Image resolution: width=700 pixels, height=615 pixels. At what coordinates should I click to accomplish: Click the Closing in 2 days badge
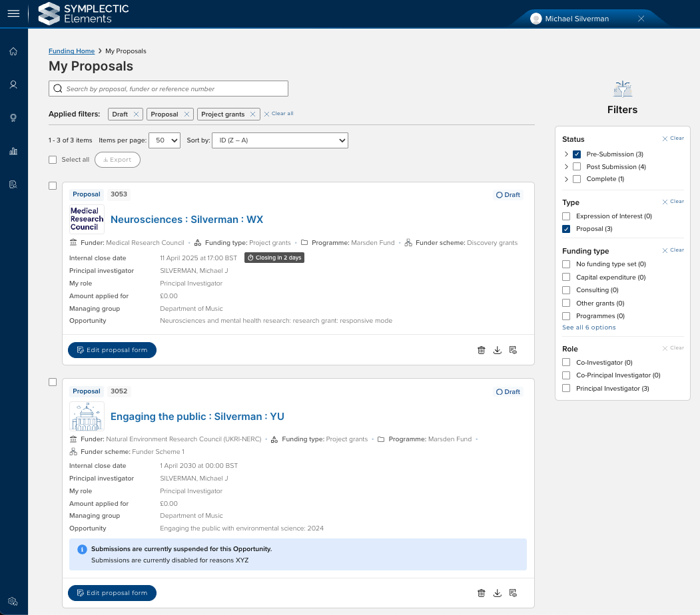tap(274, 258)
